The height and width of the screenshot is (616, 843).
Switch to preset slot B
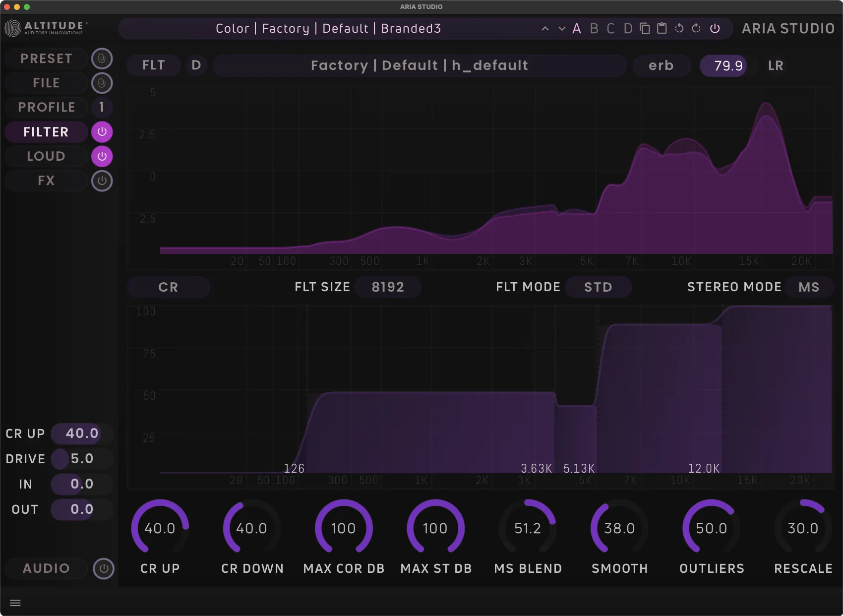coord(594,28)
